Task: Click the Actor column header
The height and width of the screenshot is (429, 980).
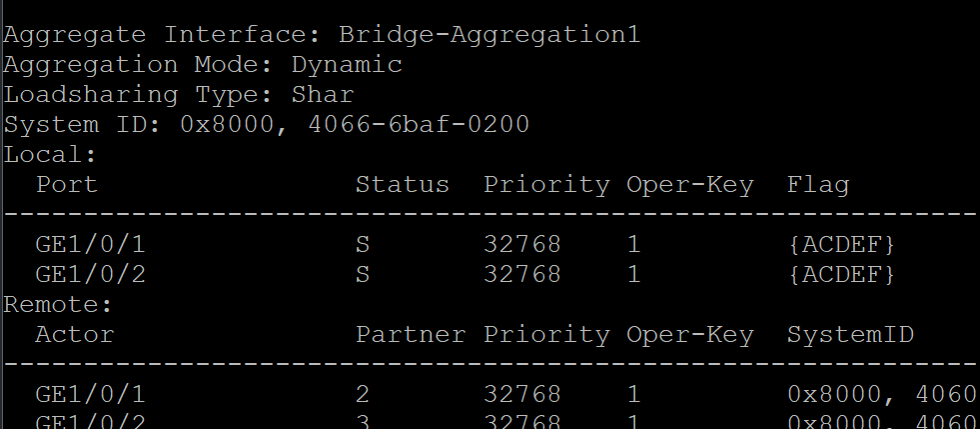Action: tap(75, 334)
